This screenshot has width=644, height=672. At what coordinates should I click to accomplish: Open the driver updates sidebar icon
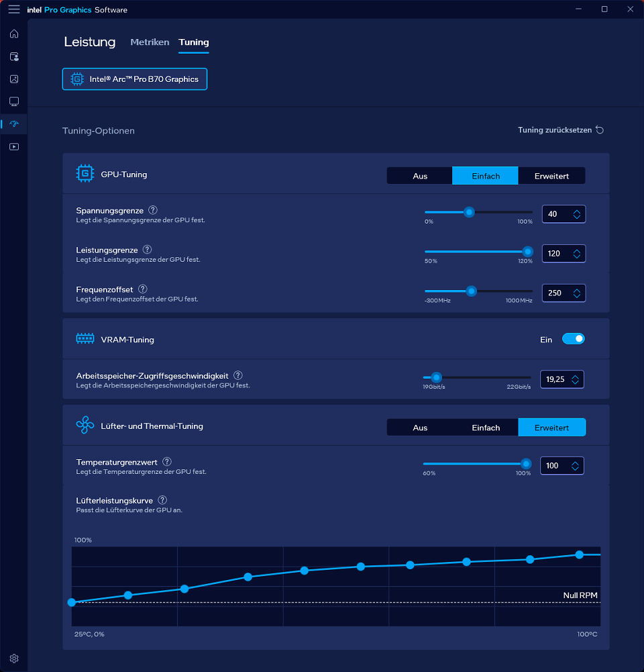pos(14,56)
